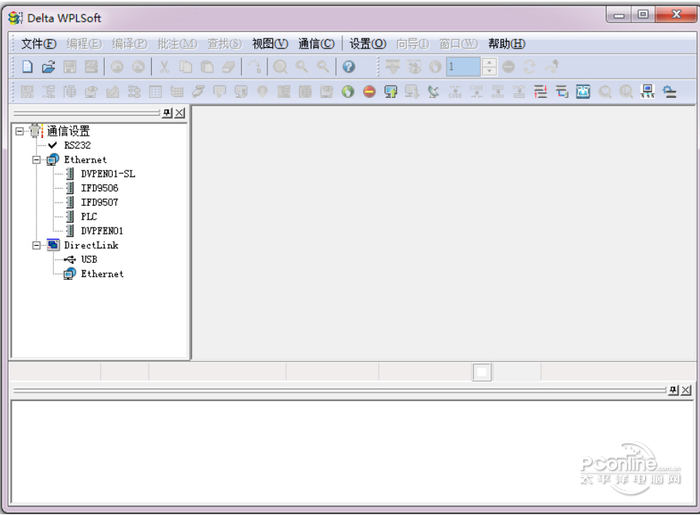Click the greyed 编程(E) menu
This screenshot has height=515, width=700.
[84, 44]
